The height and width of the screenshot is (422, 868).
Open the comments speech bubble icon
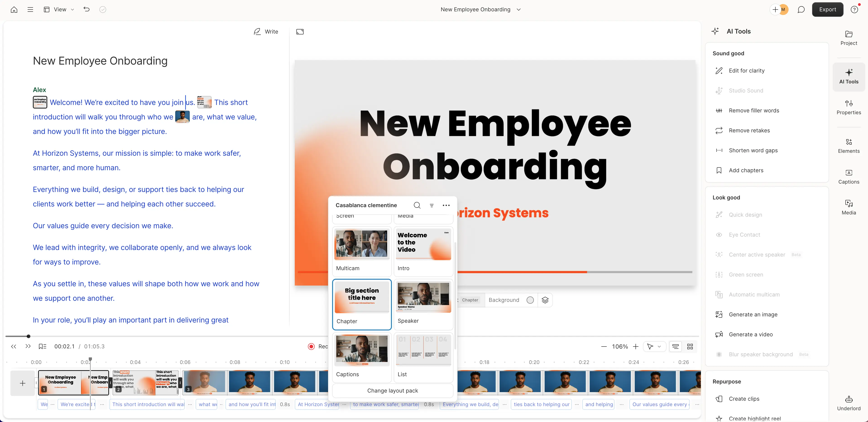click(x=801, y=10)
